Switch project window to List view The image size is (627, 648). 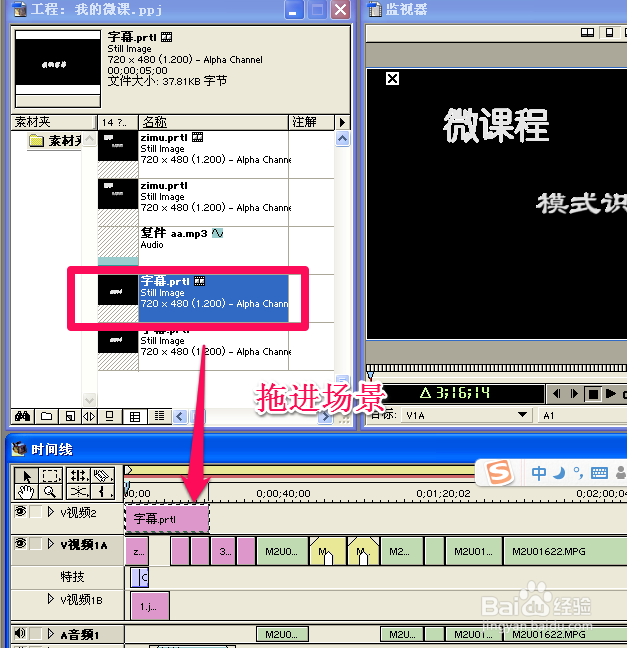(x=159, y=416)
